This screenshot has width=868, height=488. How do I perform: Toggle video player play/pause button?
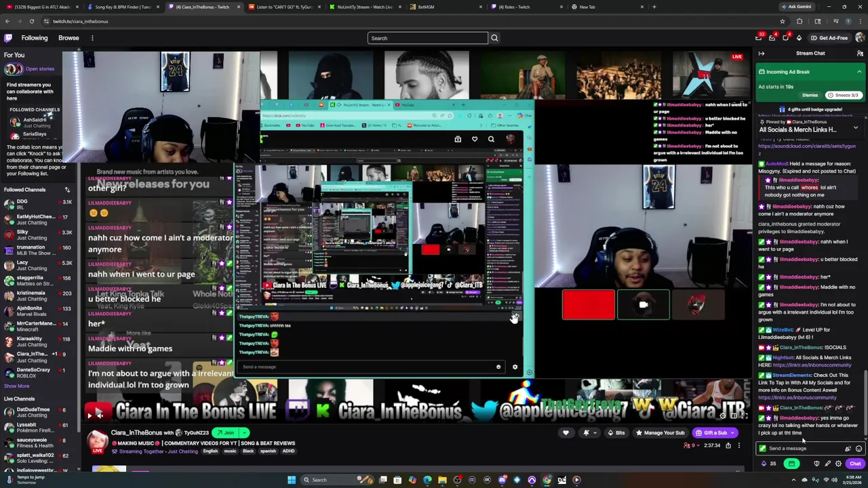click(90, 415)
